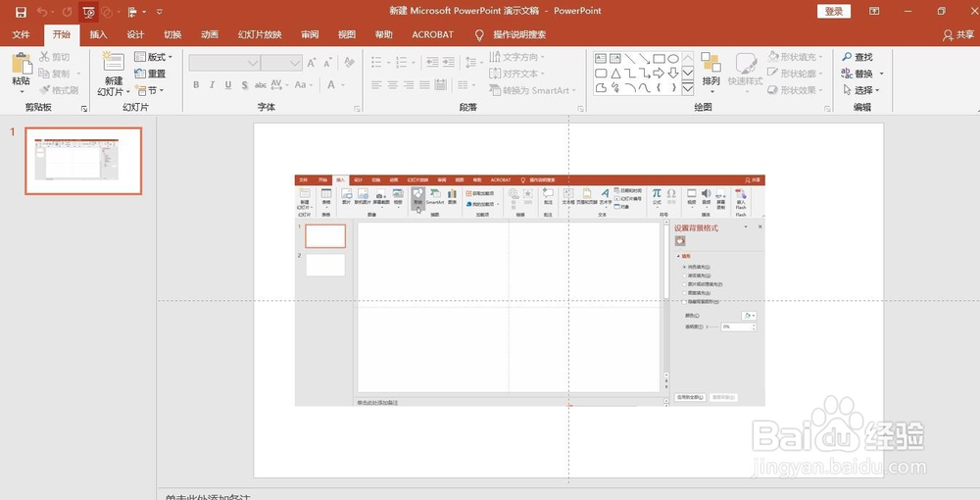Pick the oval shape from gallery
Screen dimensions: 980x500
(x=673, y=59)
